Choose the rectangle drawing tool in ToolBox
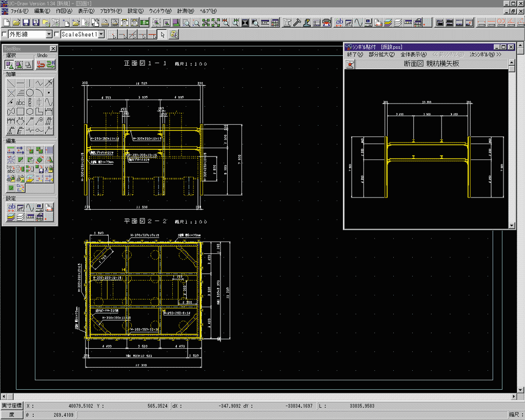This screenshot has width=525, height=420. click(x=21, y=111)
